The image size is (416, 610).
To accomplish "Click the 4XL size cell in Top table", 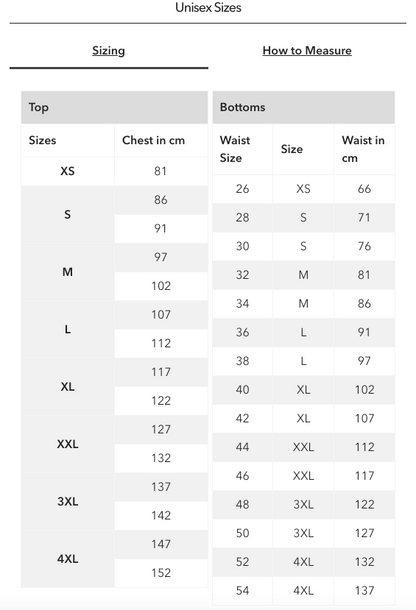I will [x=68, y=559].
